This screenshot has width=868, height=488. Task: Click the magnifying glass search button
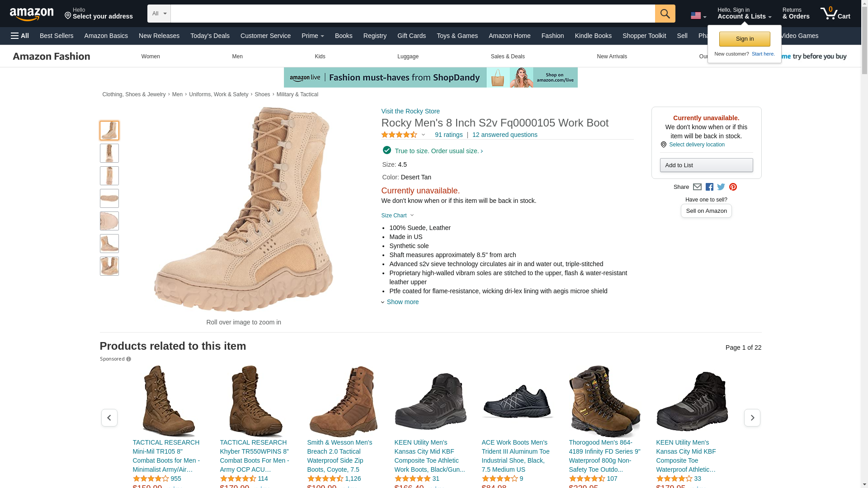tap(665, 14)
